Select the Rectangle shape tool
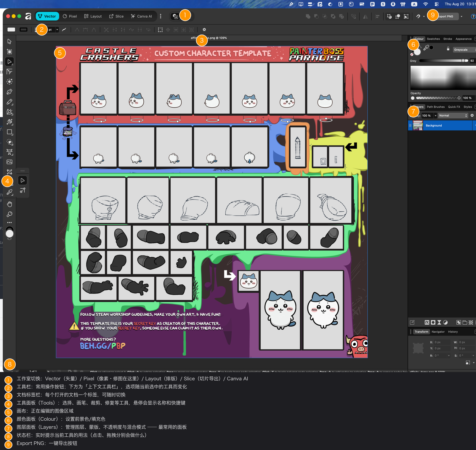 9,132
